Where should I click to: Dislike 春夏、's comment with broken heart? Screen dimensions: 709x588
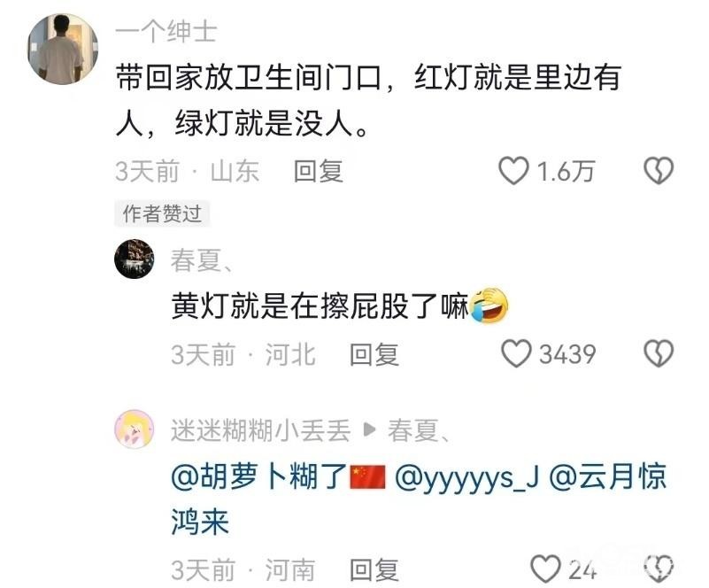[x=659, y=353]
